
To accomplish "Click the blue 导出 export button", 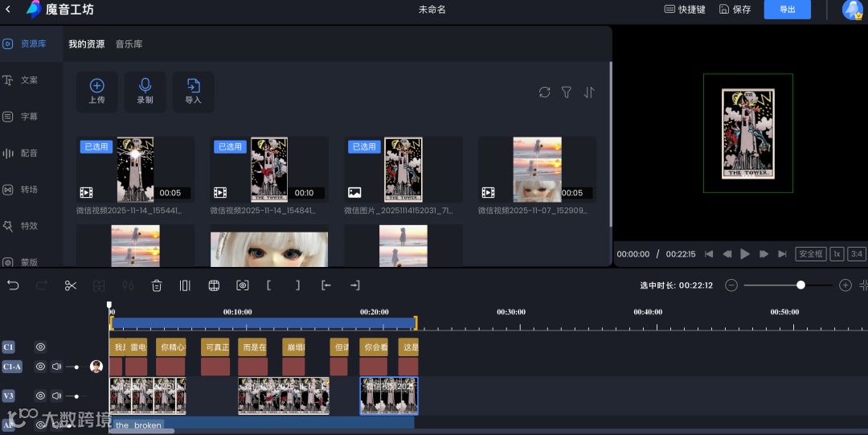I will tap(787, 10).
